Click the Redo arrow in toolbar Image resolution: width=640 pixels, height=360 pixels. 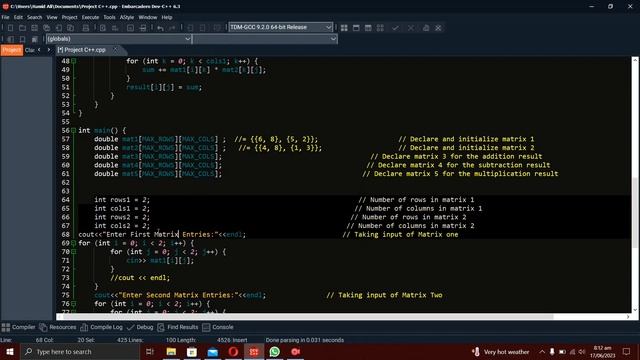tap(172, 28)
